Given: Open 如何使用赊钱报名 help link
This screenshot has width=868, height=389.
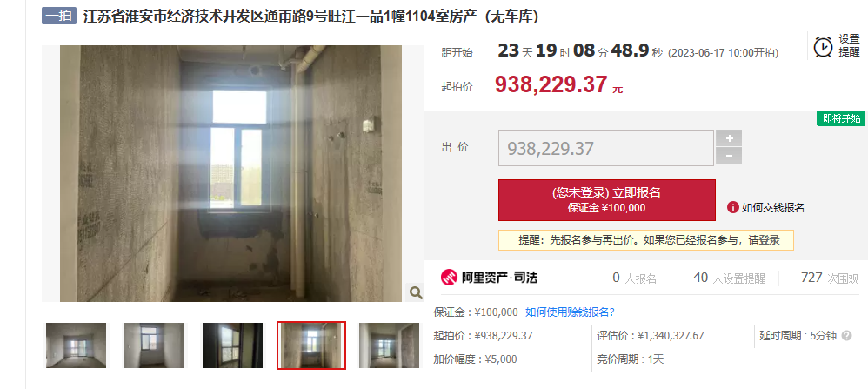Looking at the screenshot, I should tap(571, 312).
